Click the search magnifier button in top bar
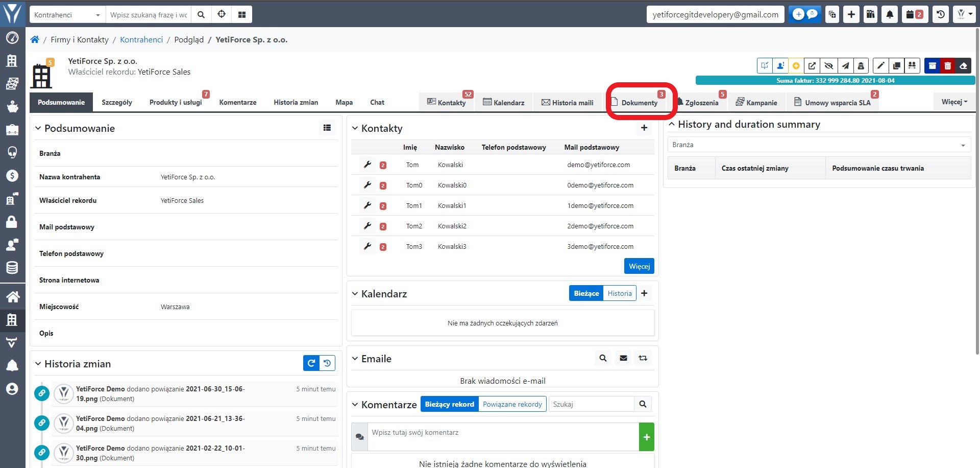This screenshot has height=468, width=980. 201,15
